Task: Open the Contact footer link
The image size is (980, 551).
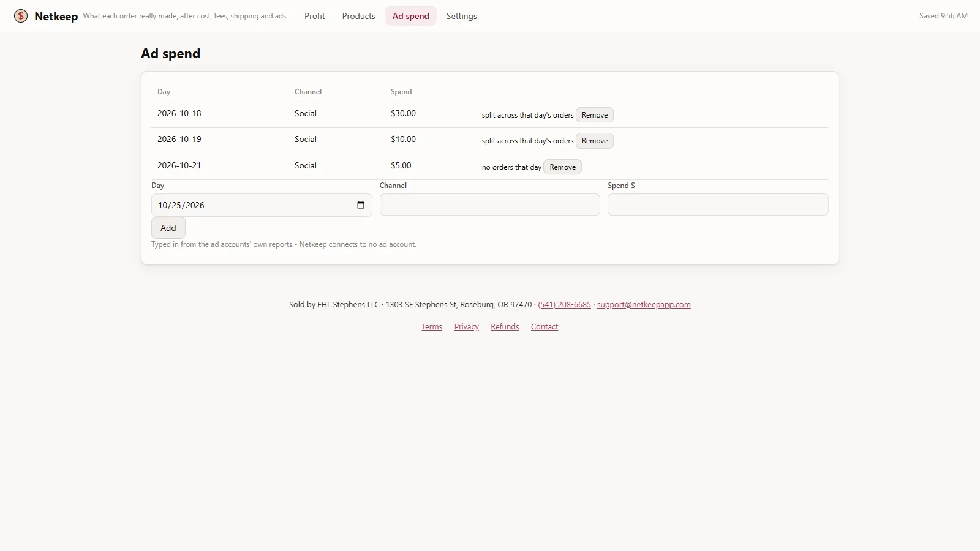Action: pyautogui.click(x=545, y=327)
